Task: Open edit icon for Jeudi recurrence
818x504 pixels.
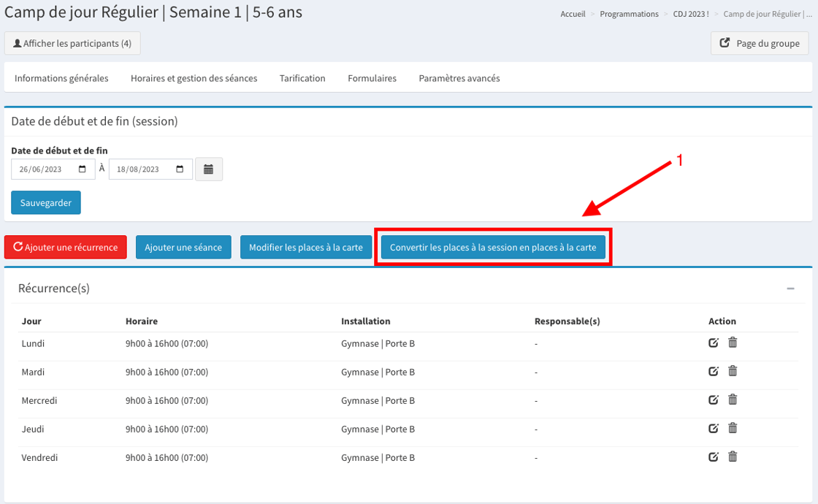Action: point(714,428)
